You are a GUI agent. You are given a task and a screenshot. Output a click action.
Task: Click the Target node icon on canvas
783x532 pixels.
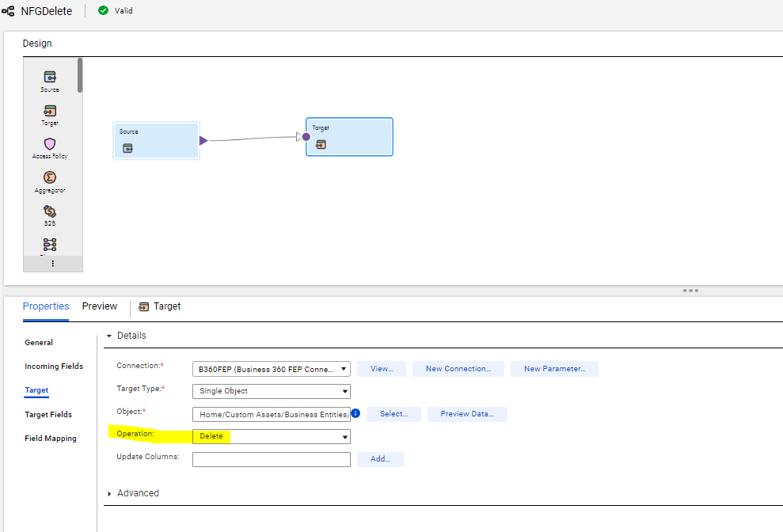(x=321, y=145)
